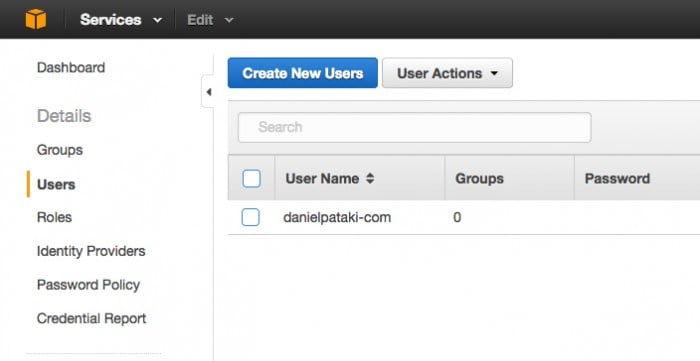
Task: Open Groups in sidebar
Action: click(60, 150)
